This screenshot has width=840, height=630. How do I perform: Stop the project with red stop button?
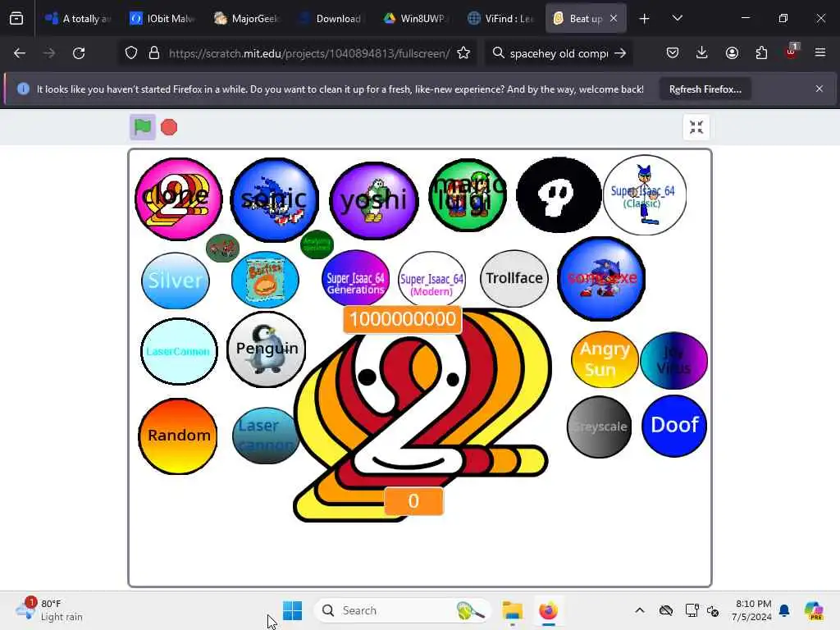[169, 127]
